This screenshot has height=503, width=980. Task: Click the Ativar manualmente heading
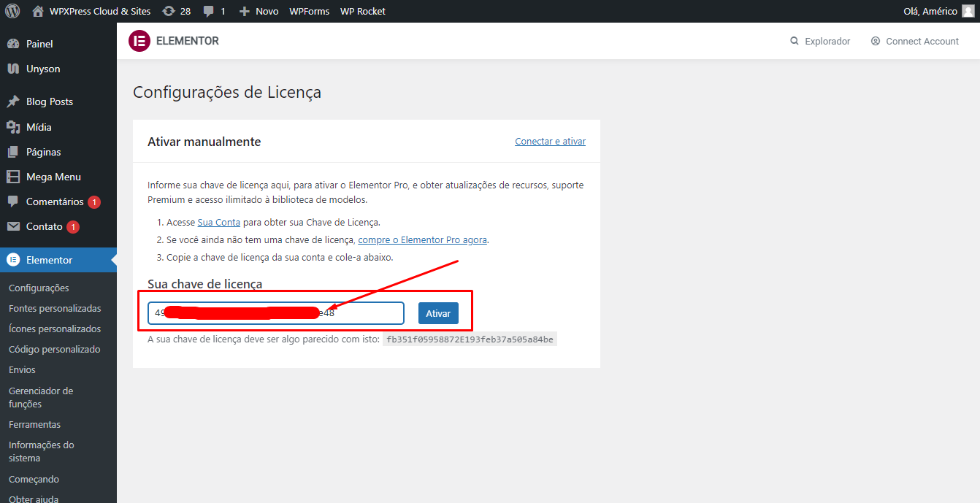[204, 142]
